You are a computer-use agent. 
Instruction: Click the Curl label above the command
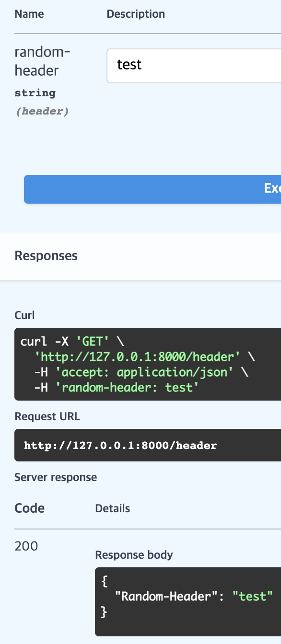[x=24, y=315]
